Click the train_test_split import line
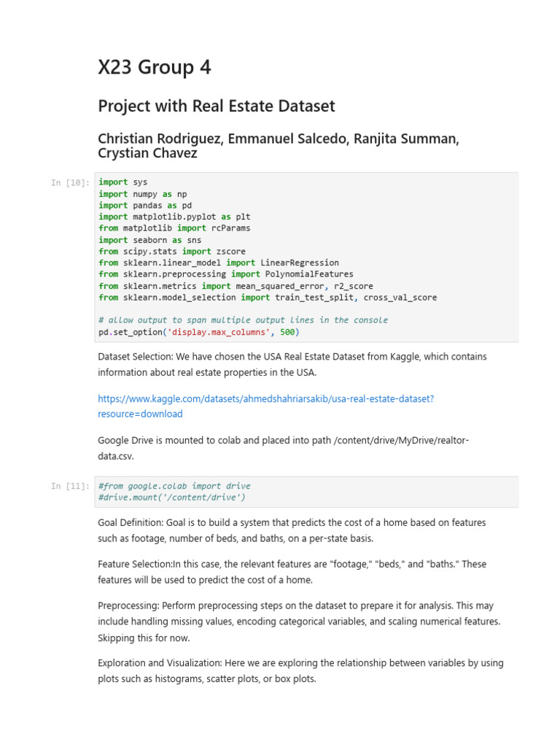Image resolution: width=560 pixels, height=747 pixels. (268, 297)
